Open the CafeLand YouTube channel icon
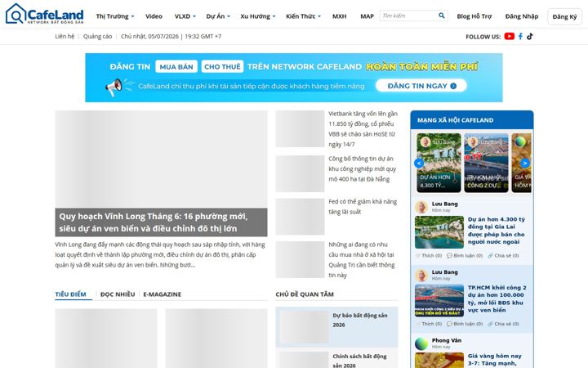Screen dimensions: 588x368 point(509,37)
